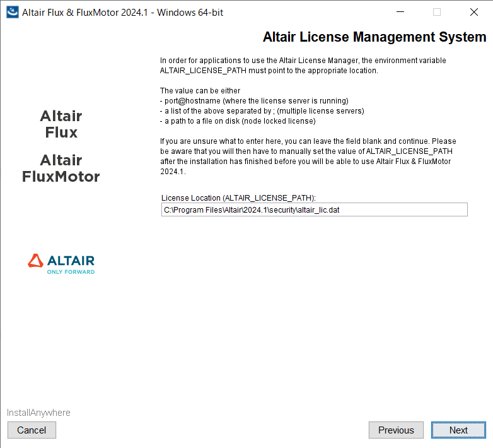Click the Altair License Management System heading
This screenshot has height=448, width=493.
coord(374,37)
